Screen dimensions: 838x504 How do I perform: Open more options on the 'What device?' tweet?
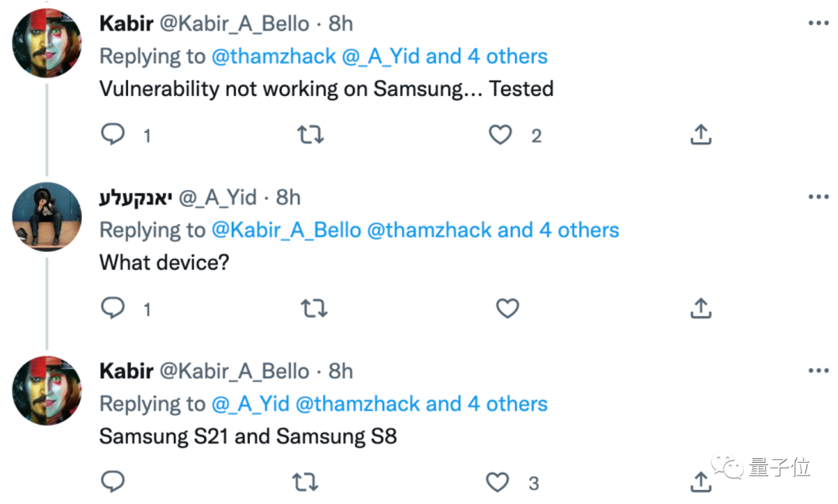point(819,197)
